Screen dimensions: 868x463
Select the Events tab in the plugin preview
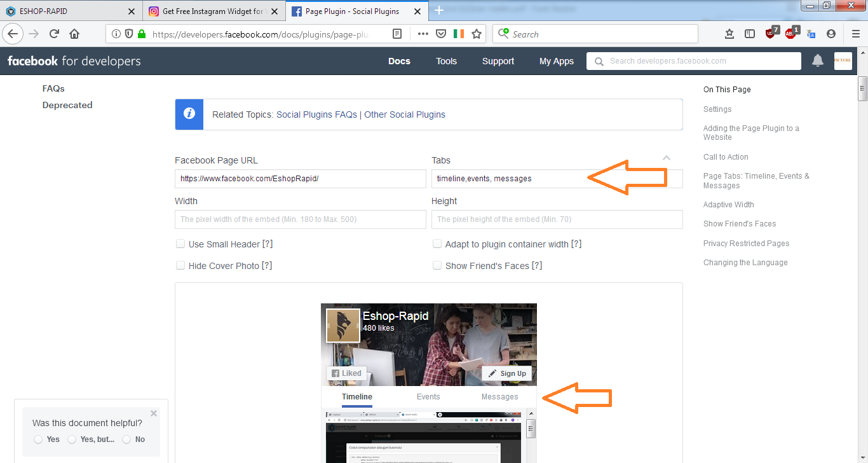click(x=428, y=397)
